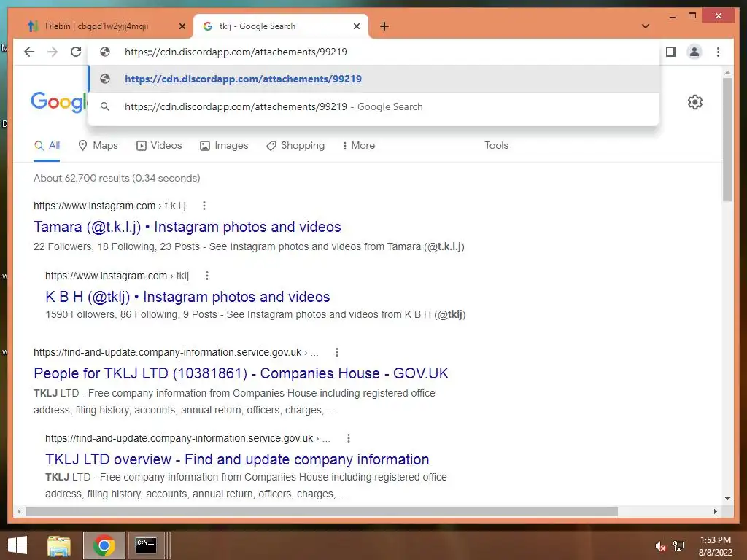Screen dimensions: 747x560
Task: Open File Explorer from the taskbar
Action: tap(59, 545)
